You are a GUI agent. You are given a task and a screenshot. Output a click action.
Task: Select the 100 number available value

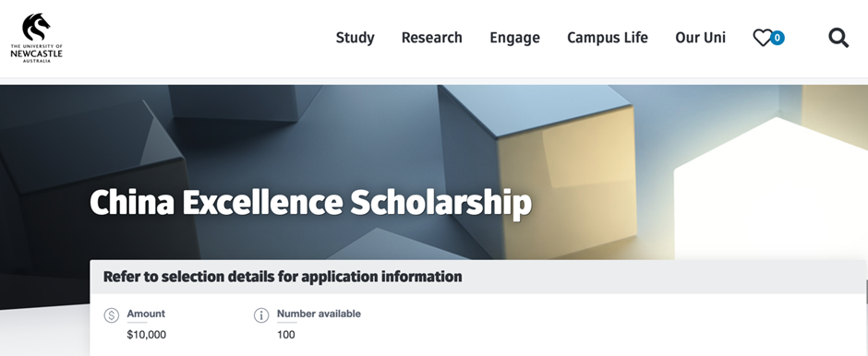click(285, 335)
